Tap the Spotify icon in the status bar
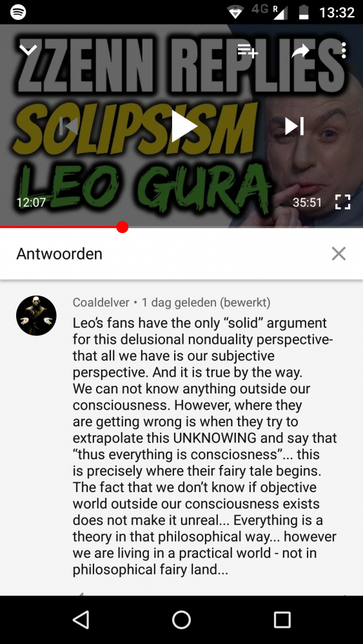363x644 pixels. (x=18, y=12)
